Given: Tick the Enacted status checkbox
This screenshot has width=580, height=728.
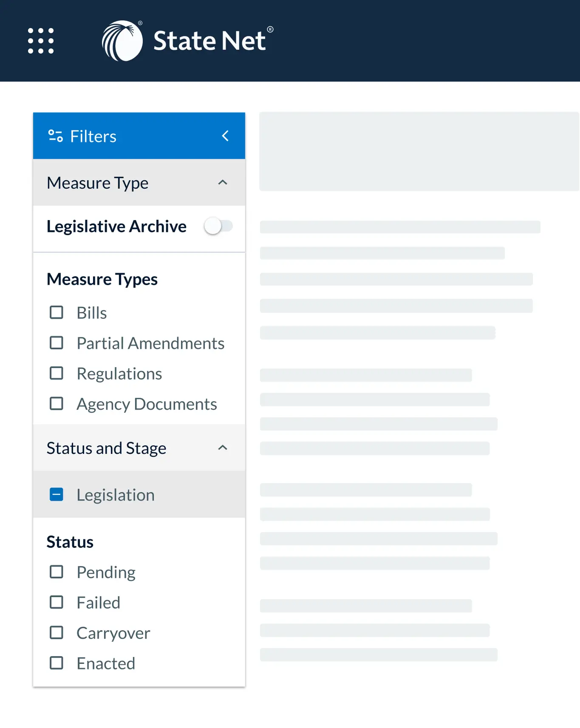Looking at the screenshot, I should pyautogui.click(x=57, y=663).
